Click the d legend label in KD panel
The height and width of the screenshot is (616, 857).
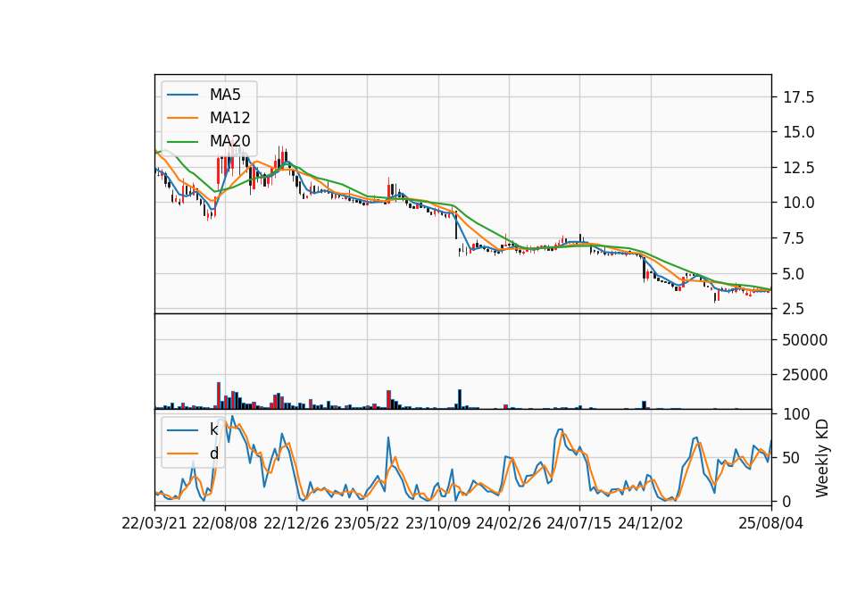tap(214, 454)
